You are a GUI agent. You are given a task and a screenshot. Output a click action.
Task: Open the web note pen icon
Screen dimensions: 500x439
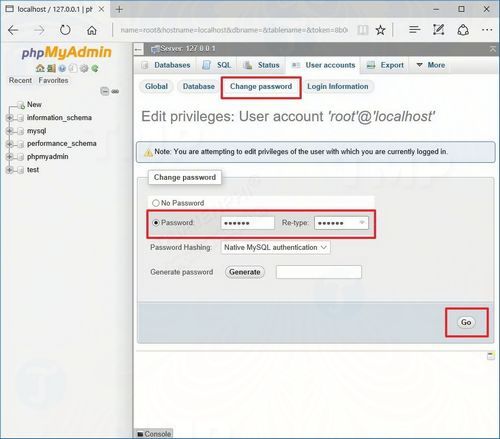tap(438, 30)
